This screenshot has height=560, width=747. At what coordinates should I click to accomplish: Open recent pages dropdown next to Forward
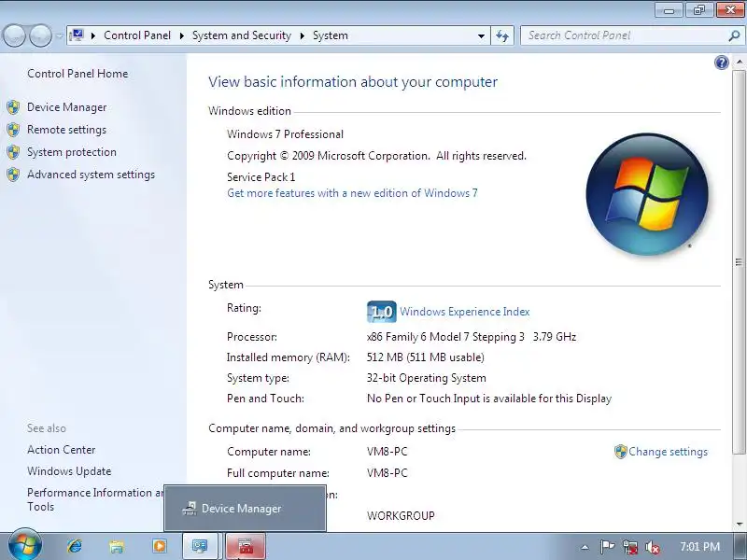[x=60, y=35]
